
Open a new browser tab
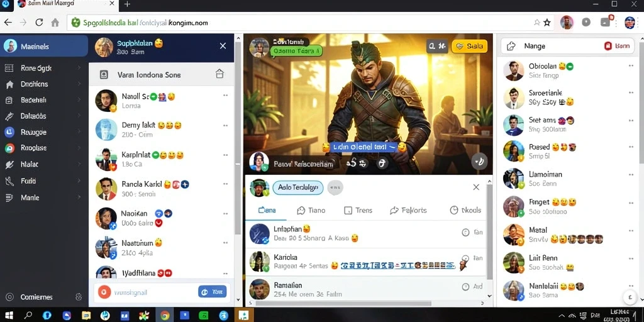click(127, 4)
